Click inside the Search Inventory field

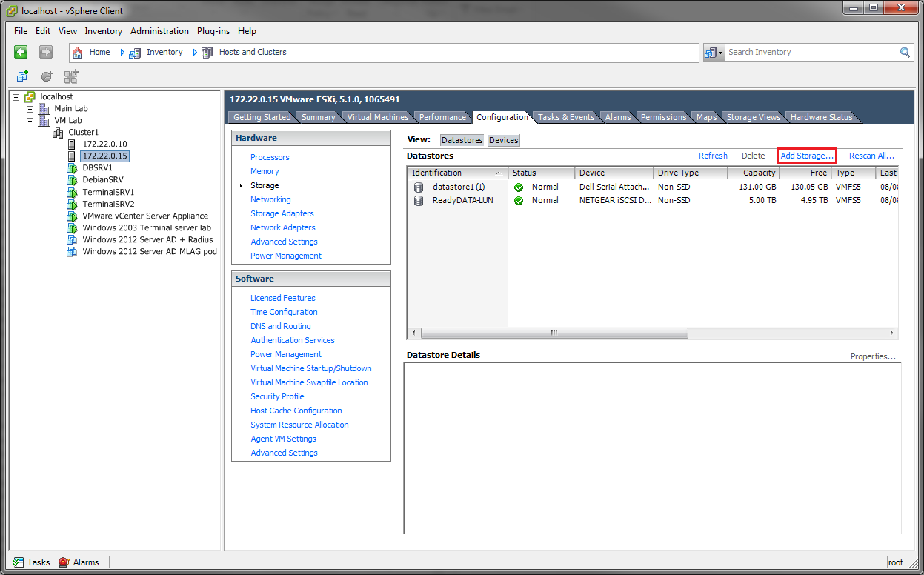pyautogui.click(x=808, y=52)
